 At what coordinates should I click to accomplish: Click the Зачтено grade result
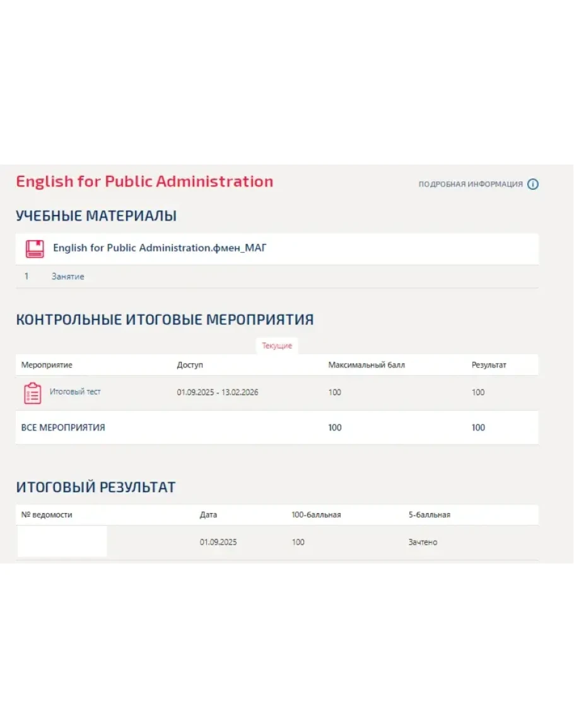coord(423,543)
